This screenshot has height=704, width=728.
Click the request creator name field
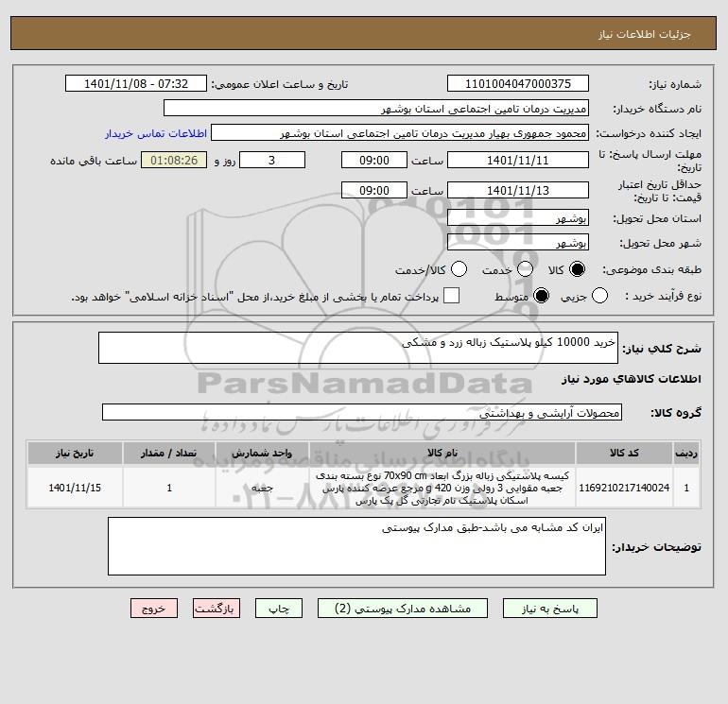[x=400, y=132]
